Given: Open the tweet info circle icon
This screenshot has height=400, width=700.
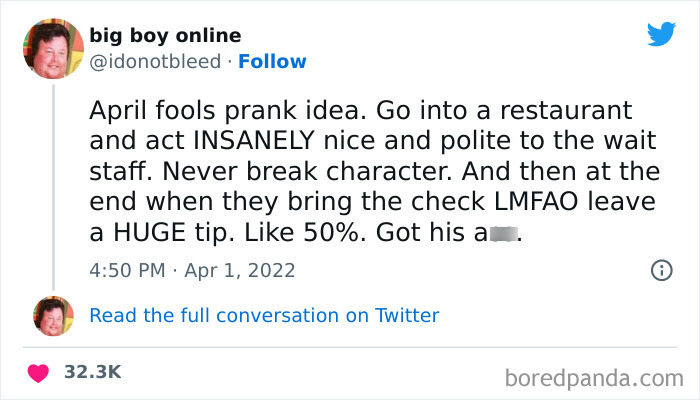Looking at the screenshot, I should click(x=660, y=270).
